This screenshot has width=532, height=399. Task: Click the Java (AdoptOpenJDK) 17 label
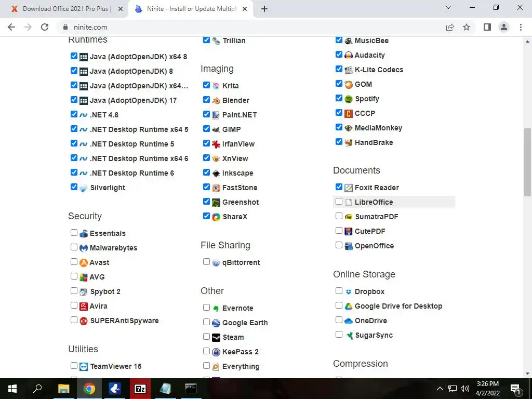pos(134,100)
